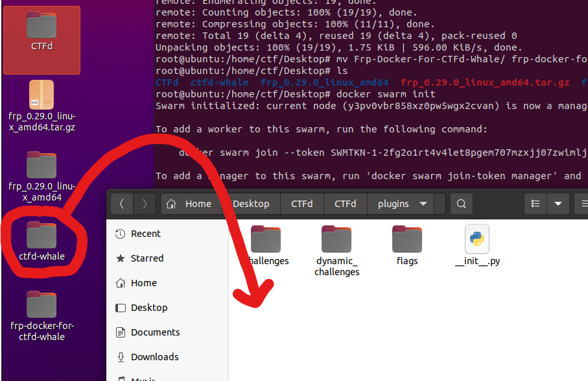
Task: Open plugins path dropdown menu
Action: pyautogui.click(x=423, y=204)
